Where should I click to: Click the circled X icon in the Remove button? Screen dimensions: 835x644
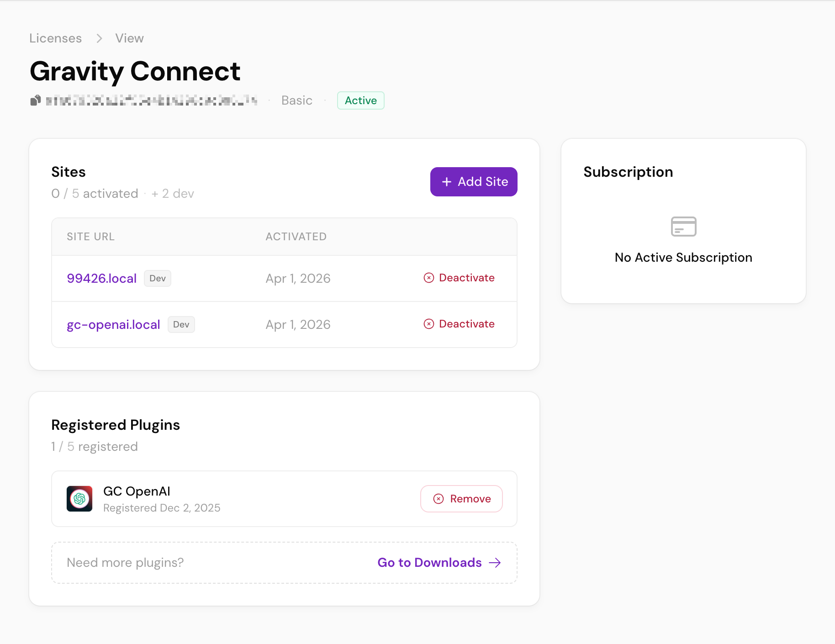point(439,499)
